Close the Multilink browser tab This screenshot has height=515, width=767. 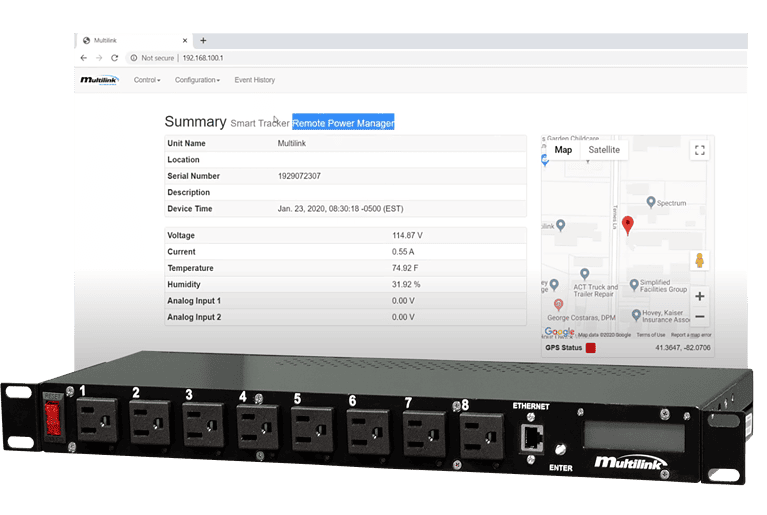(x=185, y=41)
